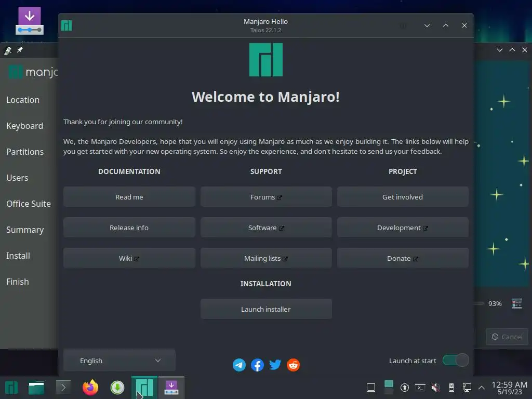The image size is (532, 399).
Task: Expand hidden system tray icons arrow
Action: (482, 388)
